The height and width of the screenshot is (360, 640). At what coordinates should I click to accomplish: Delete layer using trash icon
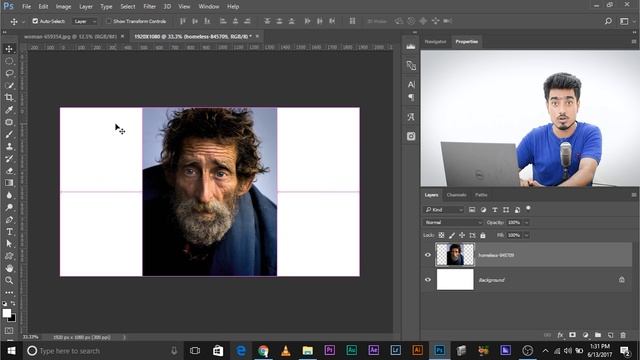point(623,335)
